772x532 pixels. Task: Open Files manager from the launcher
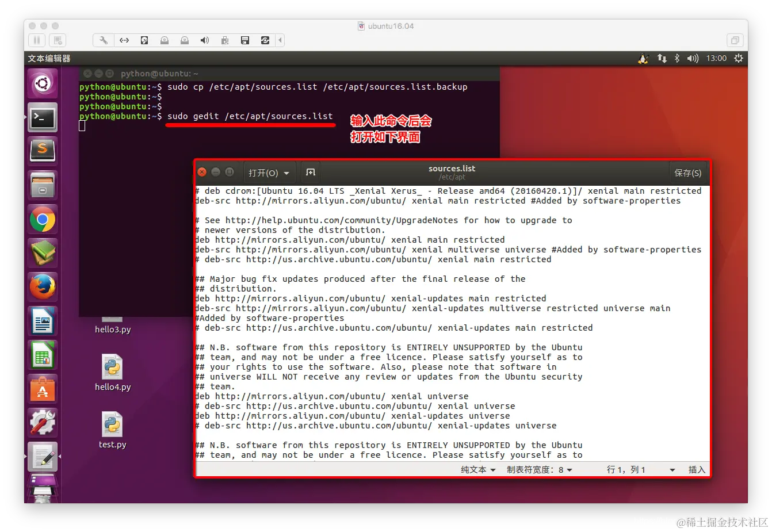click(43, 185)
